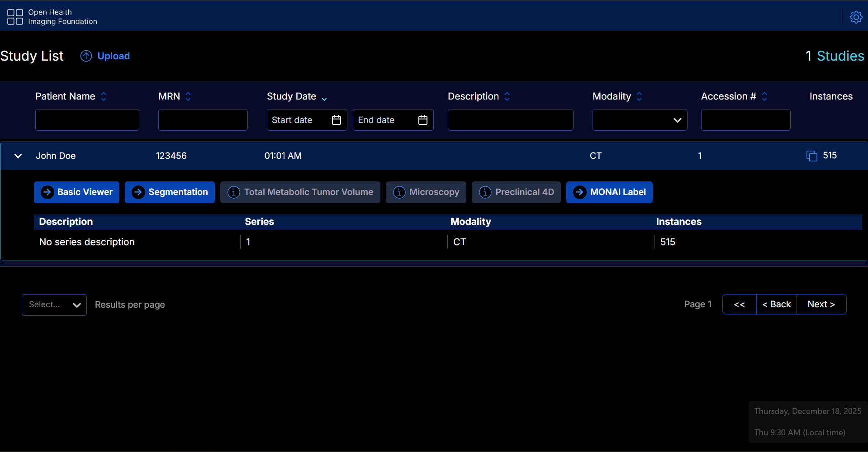The image size is (868, 452).
Task: Open the Results per page Select dropdown
Action: (54, 305)
